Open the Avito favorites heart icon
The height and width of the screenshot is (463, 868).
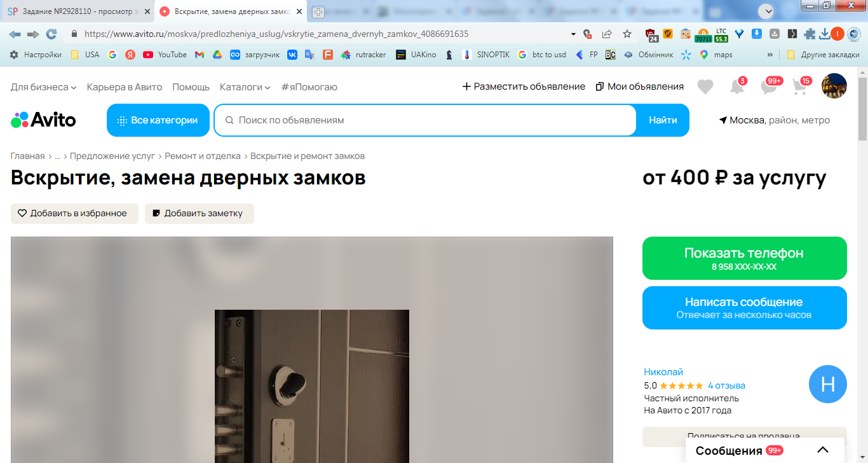click(x=705, y=86)
